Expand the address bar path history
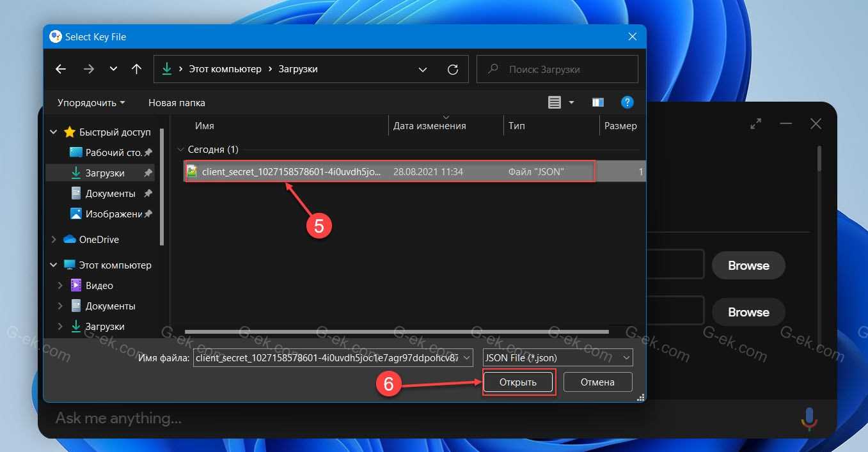This screenshot has height=452, width=868. pyautogui.click(x=423, y=69)
